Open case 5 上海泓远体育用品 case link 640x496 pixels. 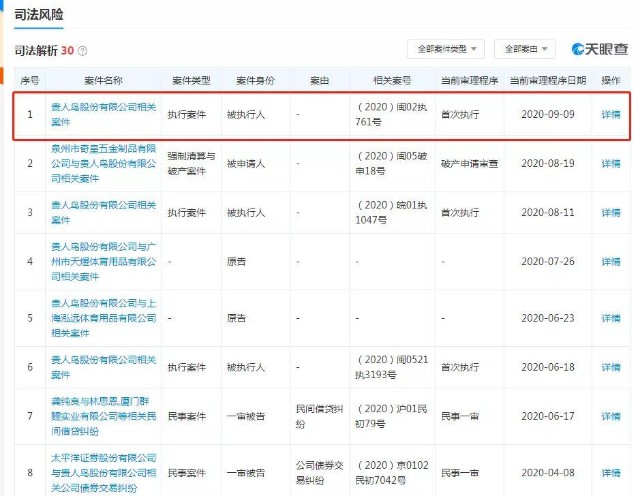click(104, 318)
